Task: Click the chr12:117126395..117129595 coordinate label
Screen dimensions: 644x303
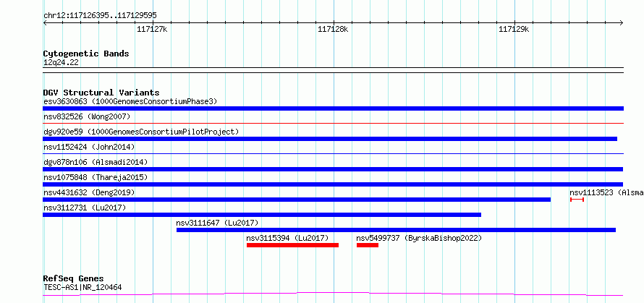Action: [100, 16]
